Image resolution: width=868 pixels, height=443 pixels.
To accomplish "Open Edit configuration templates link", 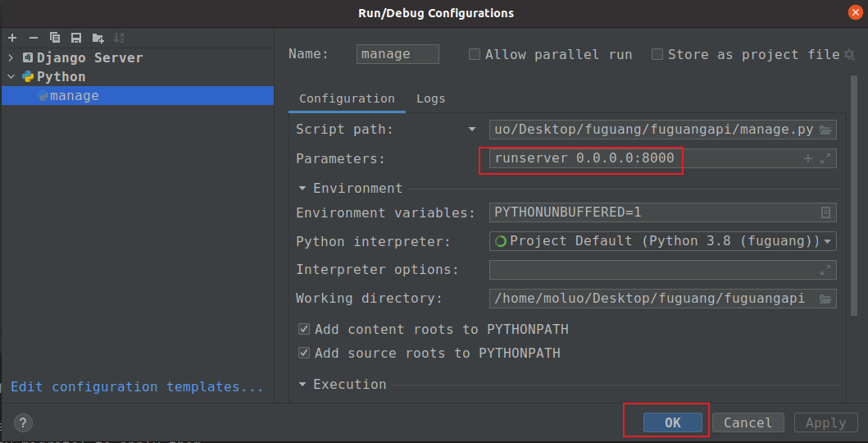I will [137, 386].
